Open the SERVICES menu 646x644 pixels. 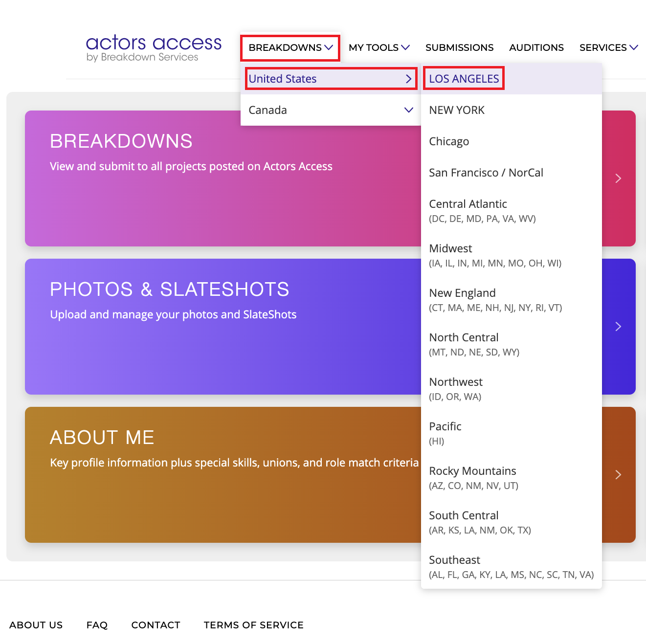(x=608, y=47)
